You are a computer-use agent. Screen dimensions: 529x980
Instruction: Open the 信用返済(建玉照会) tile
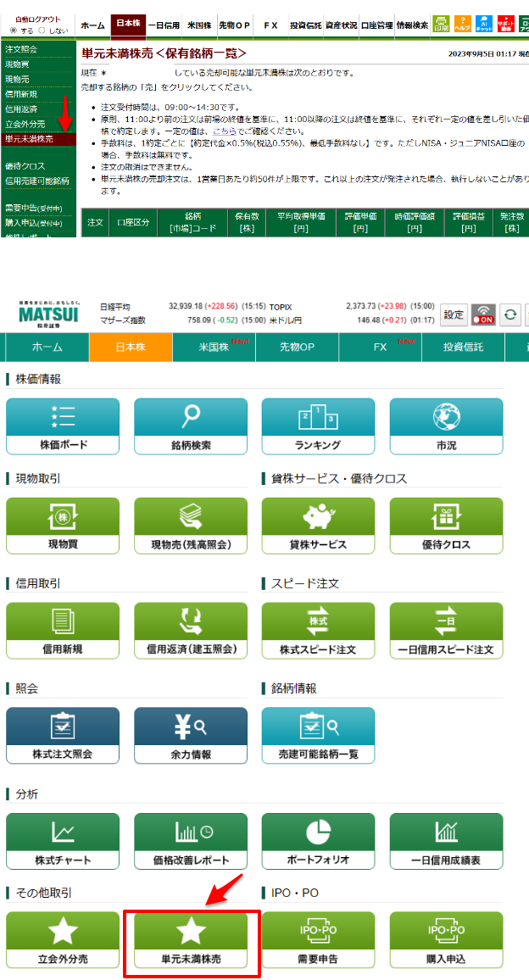click(x=191, y=631)
